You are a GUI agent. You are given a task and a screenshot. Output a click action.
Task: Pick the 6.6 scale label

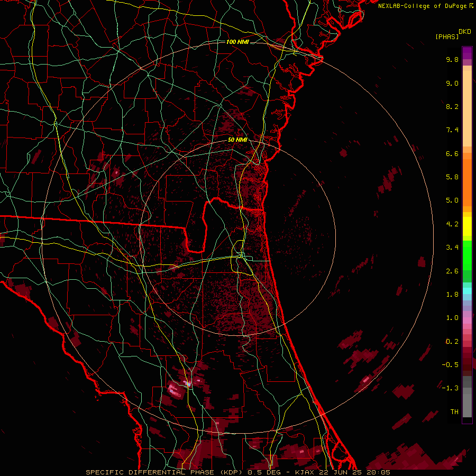point(452,153)
